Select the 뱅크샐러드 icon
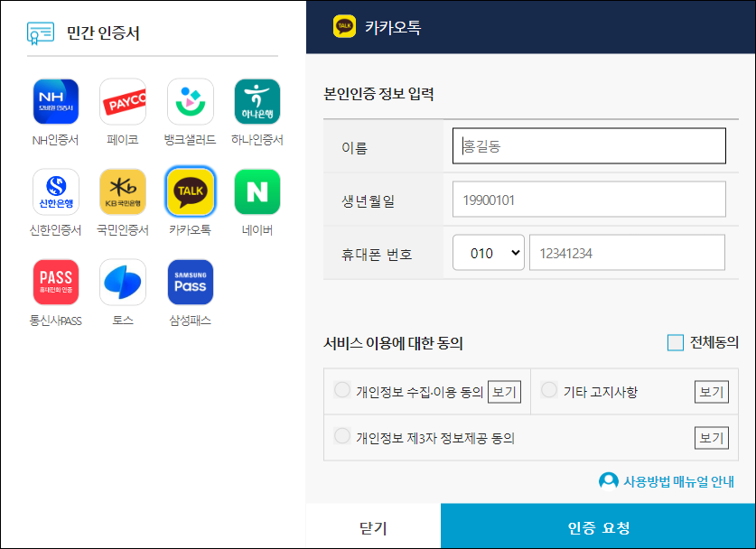756x549 pixels. click(x=191, y=102)
